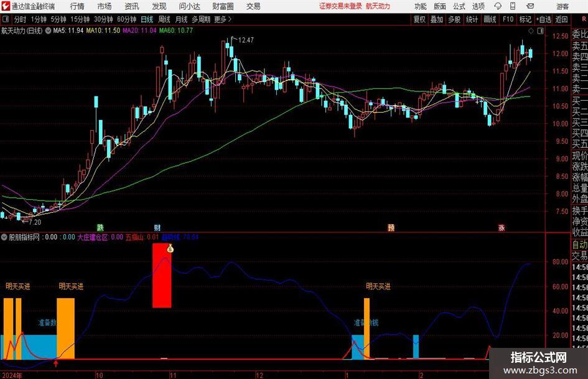588x379 pixels.
Task: Switch to the 15分钟 period
Action: pos(80,19)
